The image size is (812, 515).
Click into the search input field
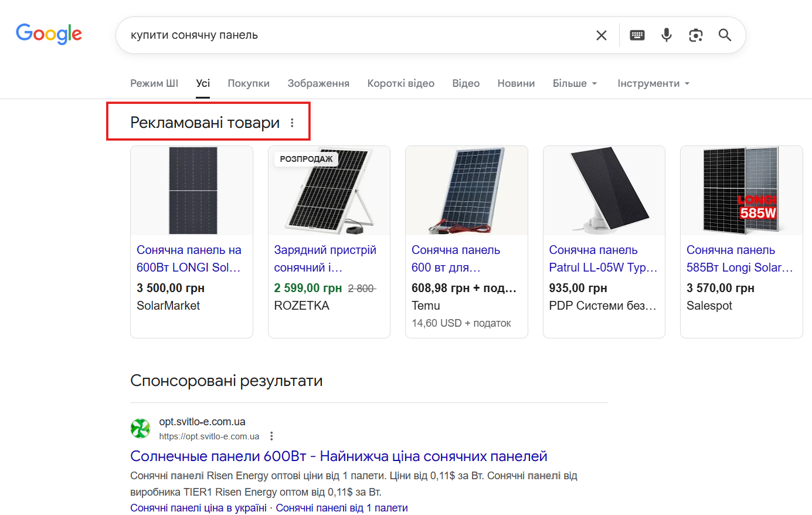pyautogui.click(x=352, y=35)
